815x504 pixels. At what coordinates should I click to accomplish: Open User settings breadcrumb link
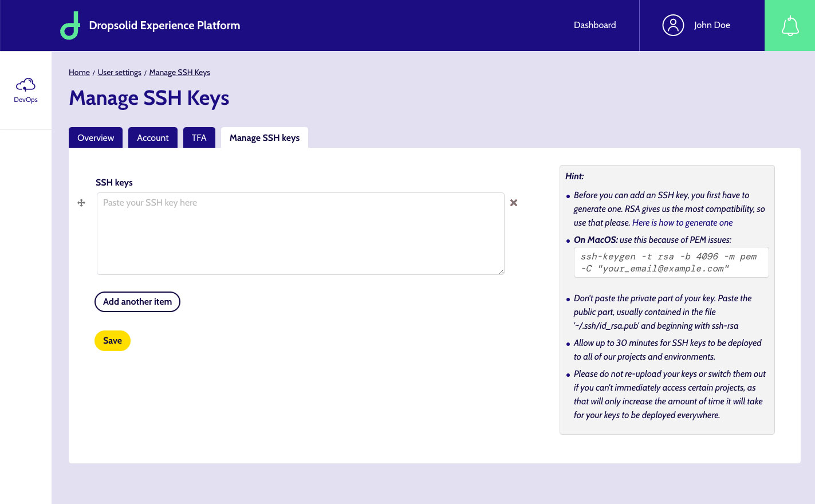[119, 72]
